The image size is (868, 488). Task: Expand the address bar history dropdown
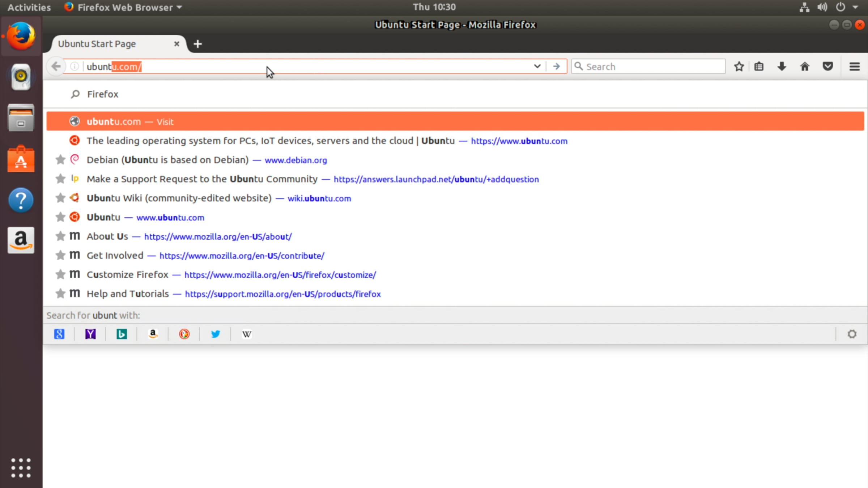click(x=537, y=67)
